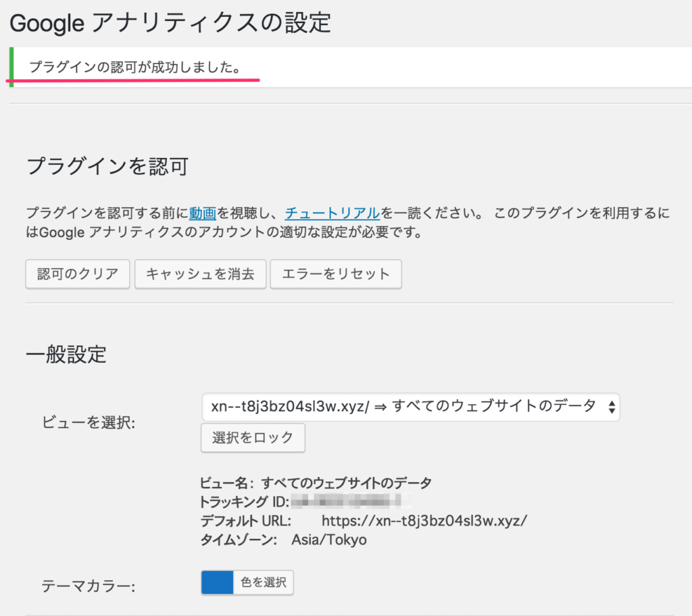Click the blue theme color swatch
Screen dimensions: 692x616
coord(217,582)
